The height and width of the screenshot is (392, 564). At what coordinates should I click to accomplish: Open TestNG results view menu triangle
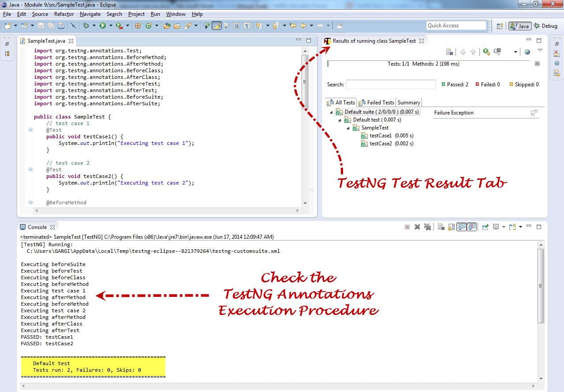coord(540,50)
